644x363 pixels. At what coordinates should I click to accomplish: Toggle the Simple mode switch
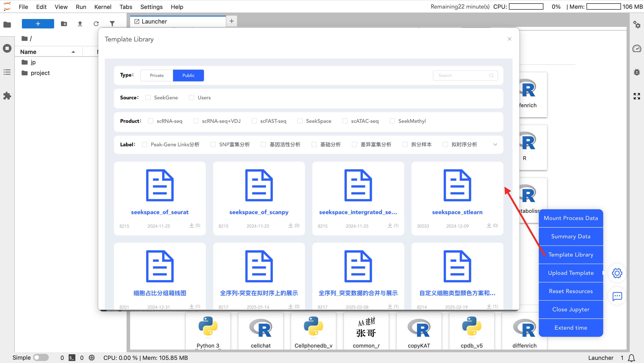point(41,357)
